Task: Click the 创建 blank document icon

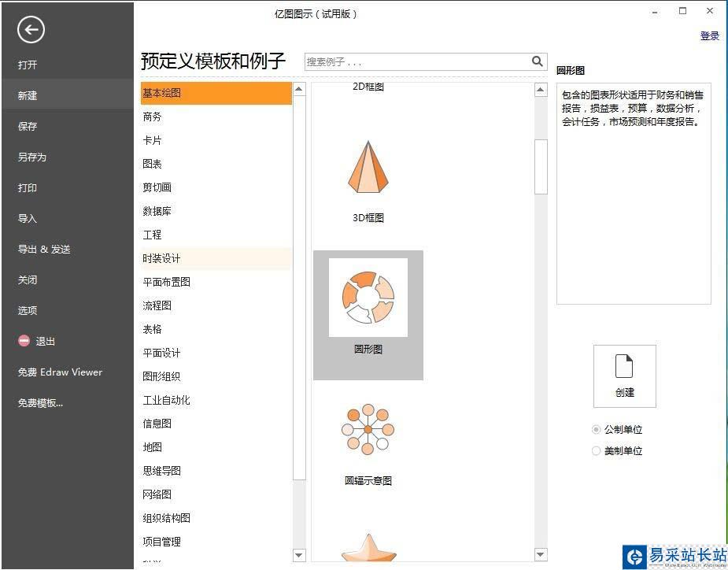Action: 624,366
